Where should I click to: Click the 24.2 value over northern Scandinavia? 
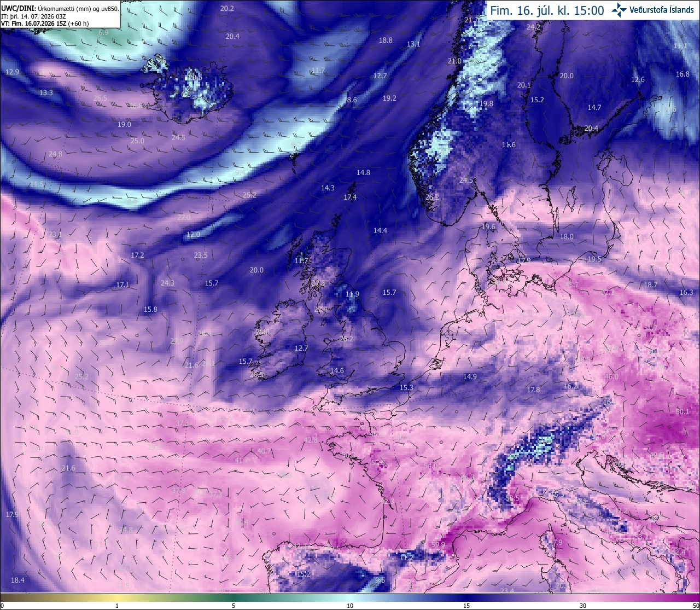533,27
